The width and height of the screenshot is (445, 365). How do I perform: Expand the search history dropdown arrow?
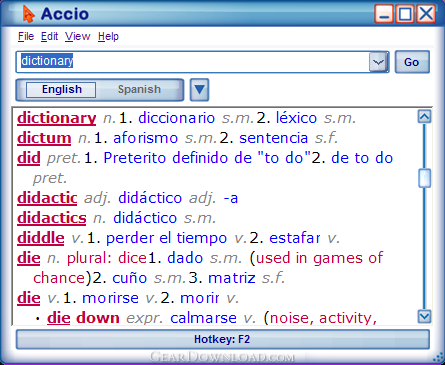(378, 62)
